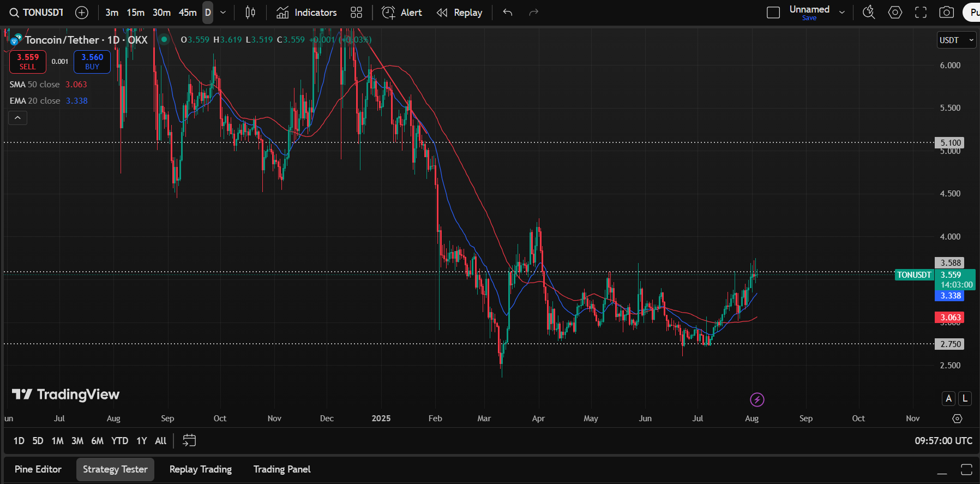Open timeframe dropdown arrow
This screenshot has width=980, height=484.
223,13
